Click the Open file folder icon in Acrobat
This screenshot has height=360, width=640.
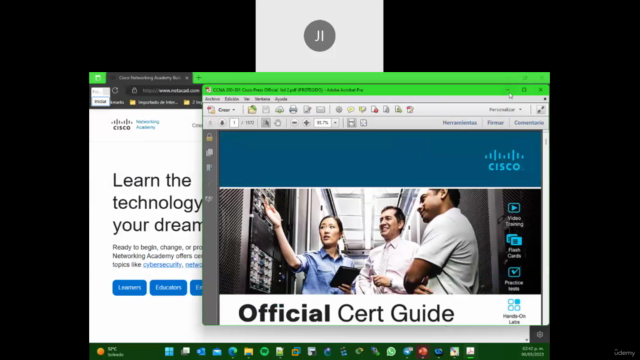pyautogui.click(x=252, y=109)
